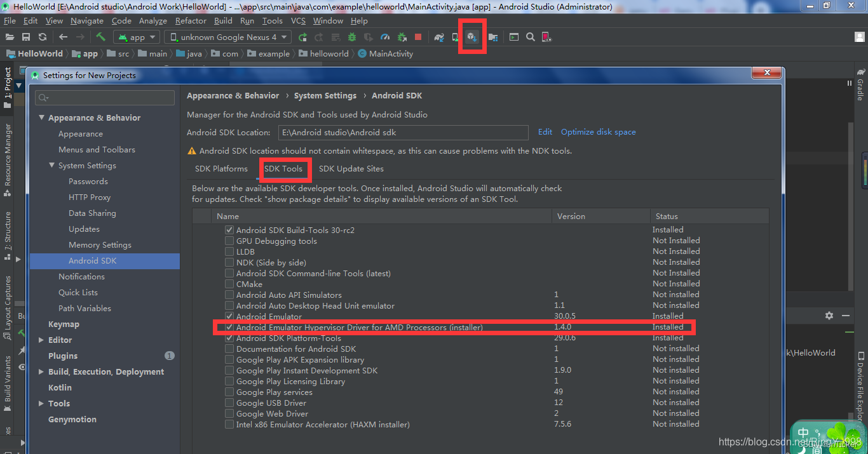Open the settings search options magnifier dropdown
868x454 pixels.
43,98
